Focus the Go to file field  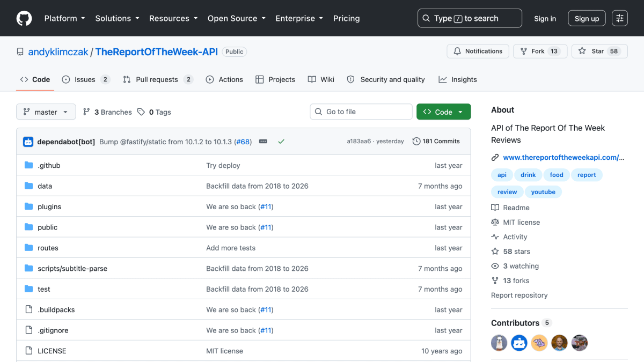(x=361, y=112)
